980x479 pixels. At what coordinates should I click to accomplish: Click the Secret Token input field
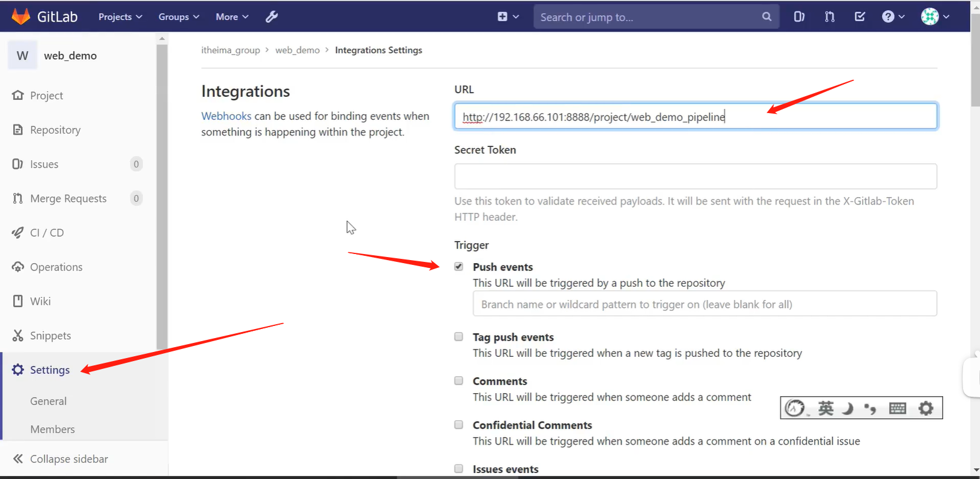(696, 177)
